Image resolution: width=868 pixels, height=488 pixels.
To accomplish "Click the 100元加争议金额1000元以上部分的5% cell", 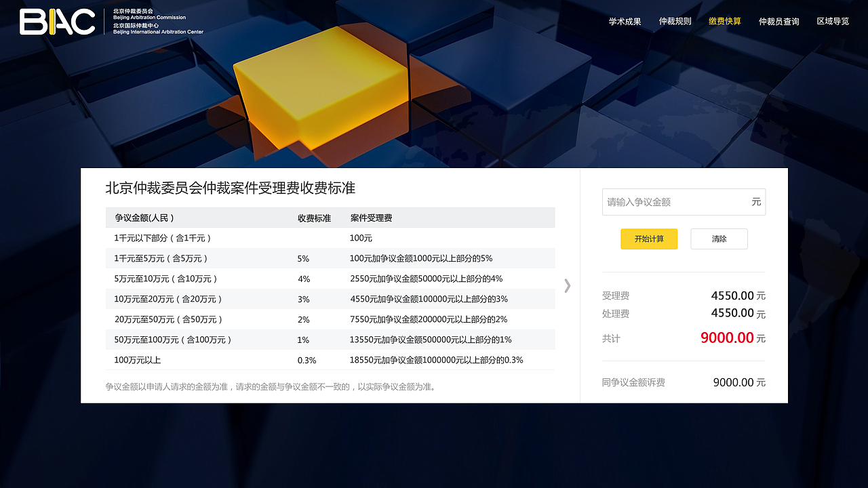I will pos(421,258).
